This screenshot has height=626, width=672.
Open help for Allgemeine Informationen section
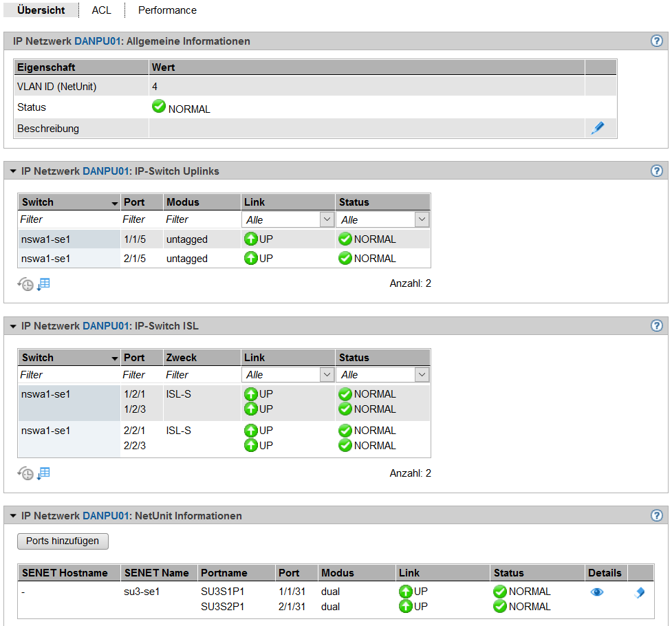(x=656, y=41)
